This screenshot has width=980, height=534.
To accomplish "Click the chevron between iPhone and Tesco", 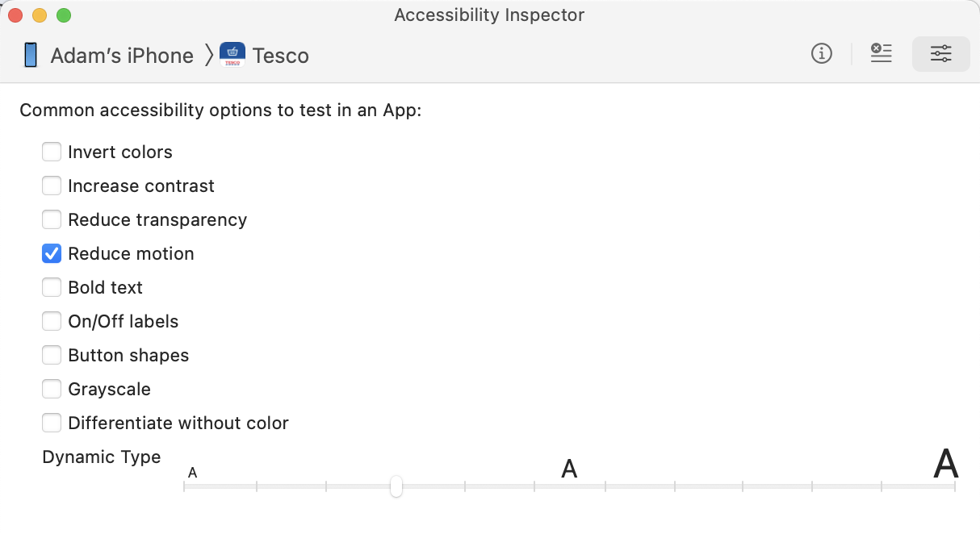I will [209, 55].
